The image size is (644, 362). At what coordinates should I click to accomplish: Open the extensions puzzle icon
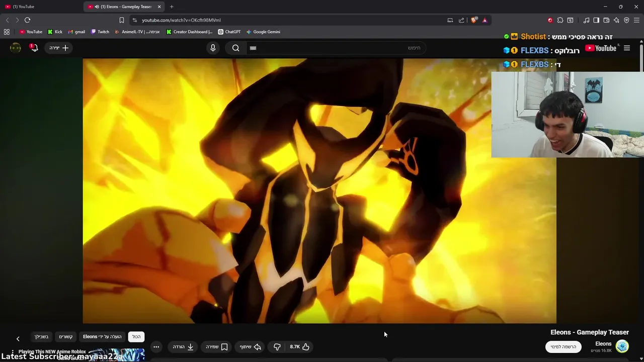coord(560,20)
